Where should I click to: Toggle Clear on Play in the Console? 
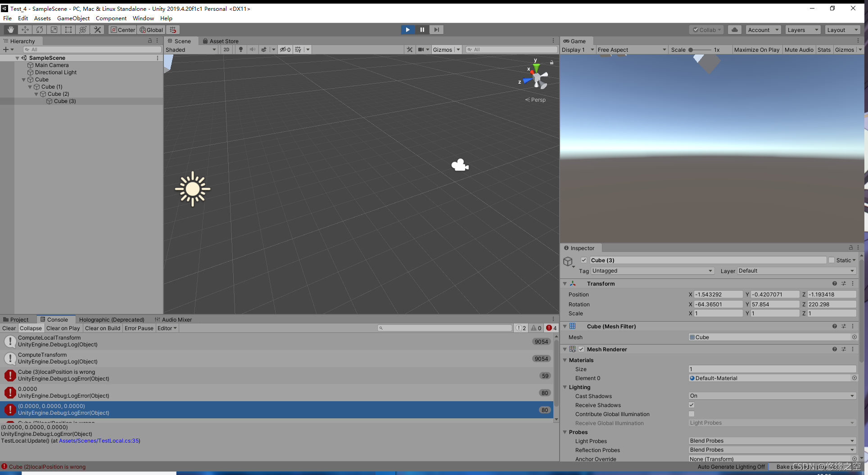tap(63, 328)
